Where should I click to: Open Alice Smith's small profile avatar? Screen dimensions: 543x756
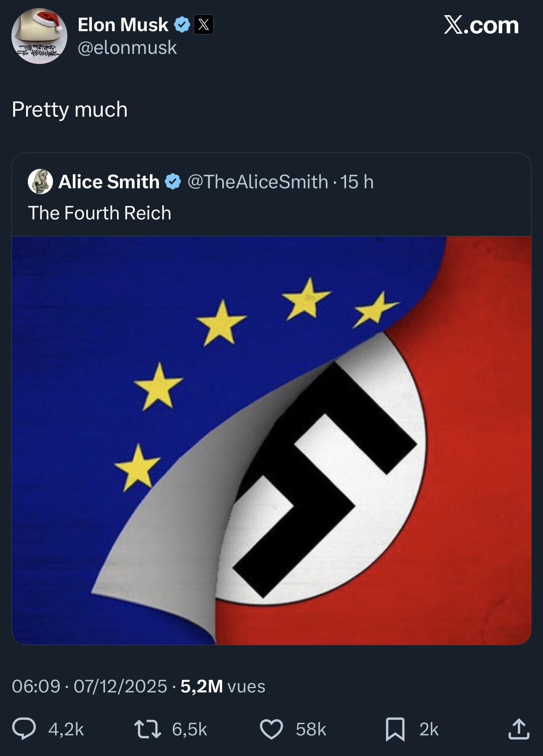pos(40,182)
